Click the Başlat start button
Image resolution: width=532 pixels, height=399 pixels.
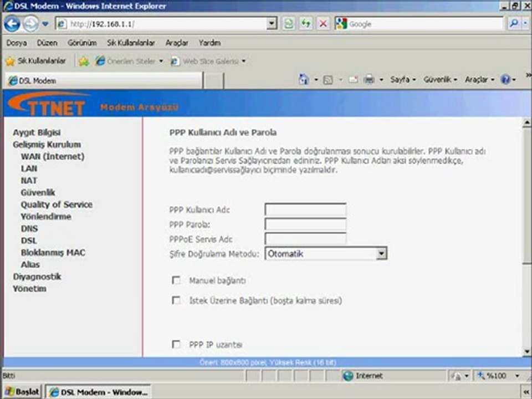22,392
